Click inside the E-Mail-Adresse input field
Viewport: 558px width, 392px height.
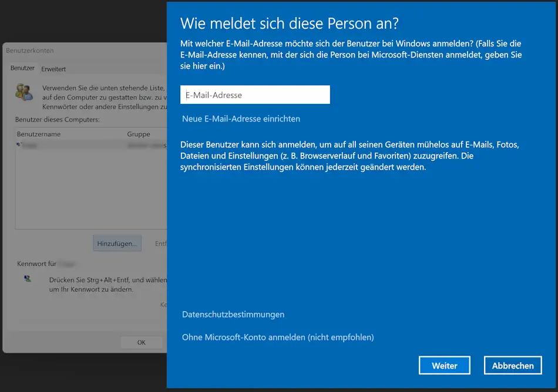point(255,94)
